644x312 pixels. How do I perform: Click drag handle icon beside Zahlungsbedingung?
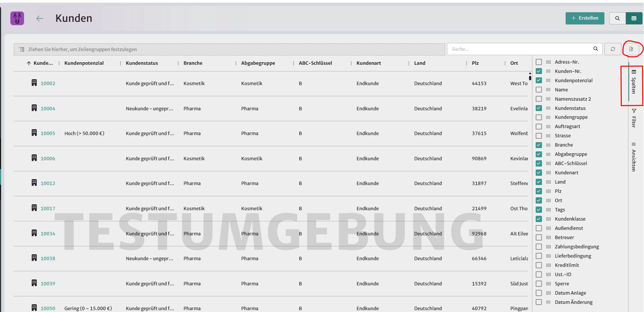548,247
